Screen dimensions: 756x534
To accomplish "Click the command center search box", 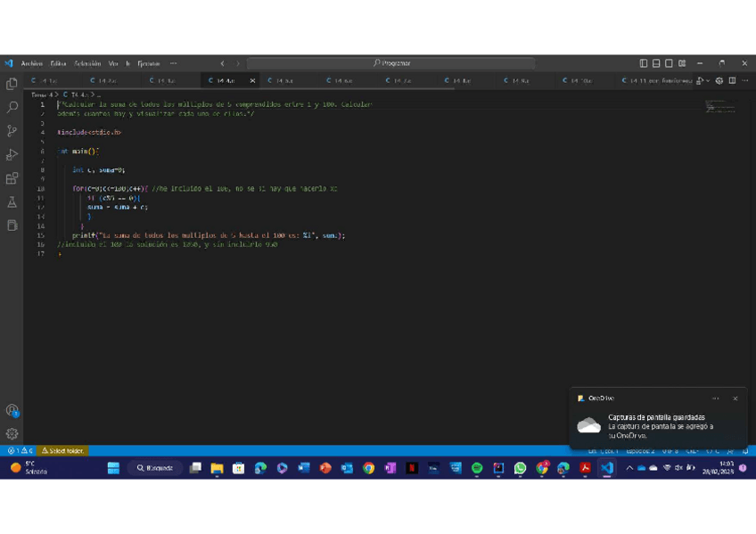I will [391, 63].
